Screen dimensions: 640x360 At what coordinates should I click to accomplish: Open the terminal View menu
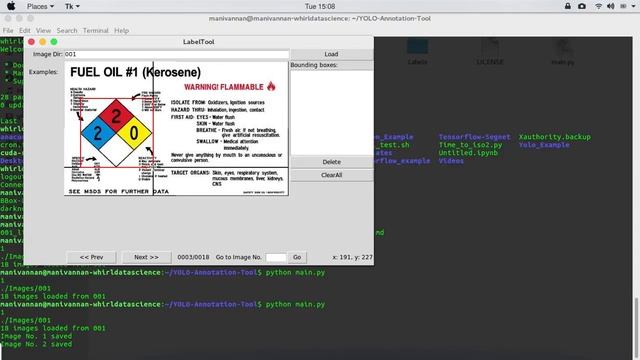click(43, 31)
